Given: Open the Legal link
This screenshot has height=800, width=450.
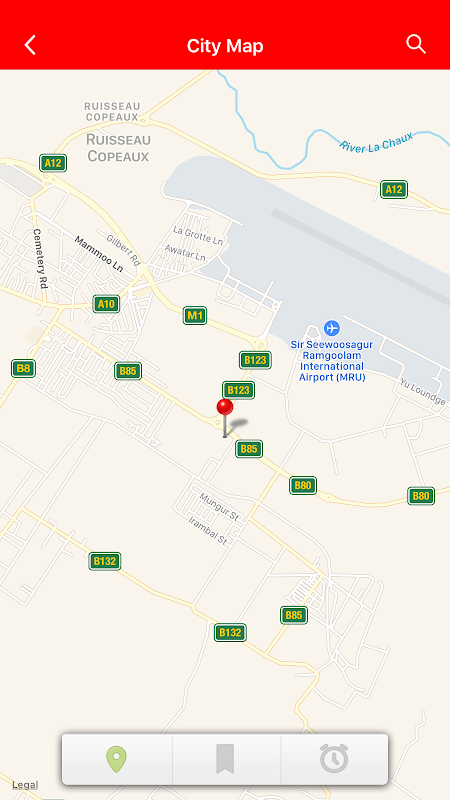Looking at the screenshot, I should [x=25, y=785].
